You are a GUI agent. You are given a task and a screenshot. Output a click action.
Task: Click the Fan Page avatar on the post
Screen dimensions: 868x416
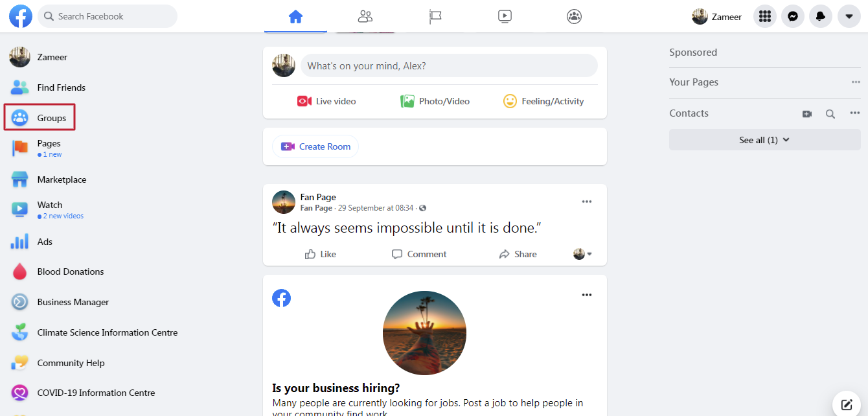pos(284,202)
